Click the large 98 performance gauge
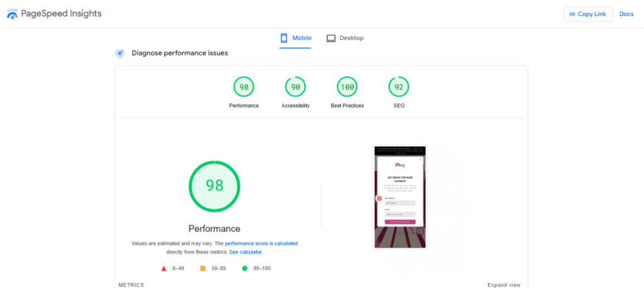The image size is (644, 288). [214, 186]
